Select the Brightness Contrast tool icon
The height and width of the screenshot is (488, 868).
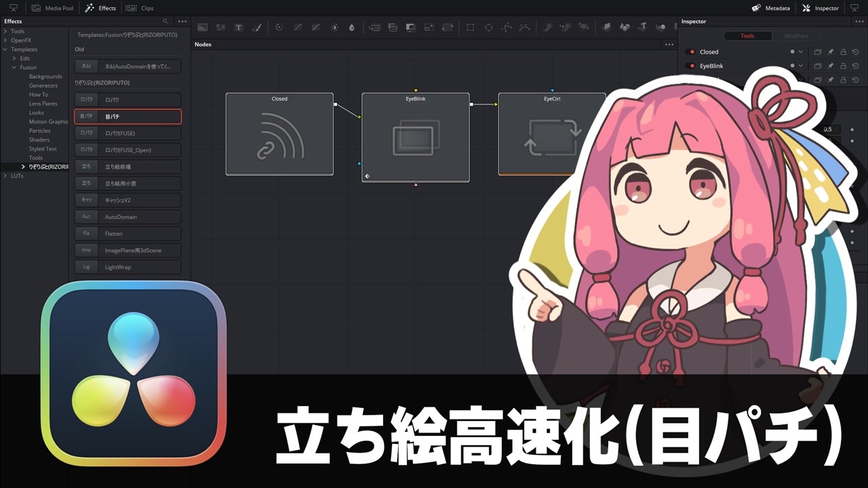coord(334,28)
